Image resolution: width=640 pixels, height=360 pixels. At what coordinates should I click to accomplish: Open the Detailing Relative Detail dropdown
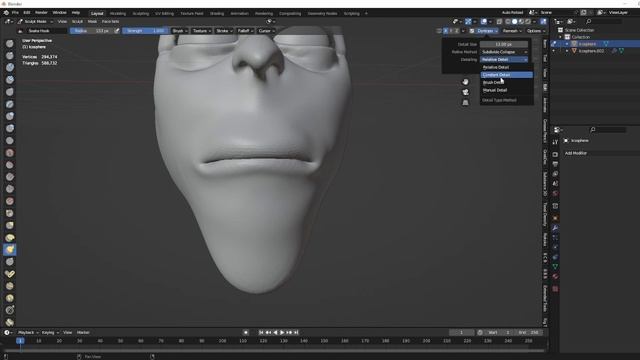(504, 60)
